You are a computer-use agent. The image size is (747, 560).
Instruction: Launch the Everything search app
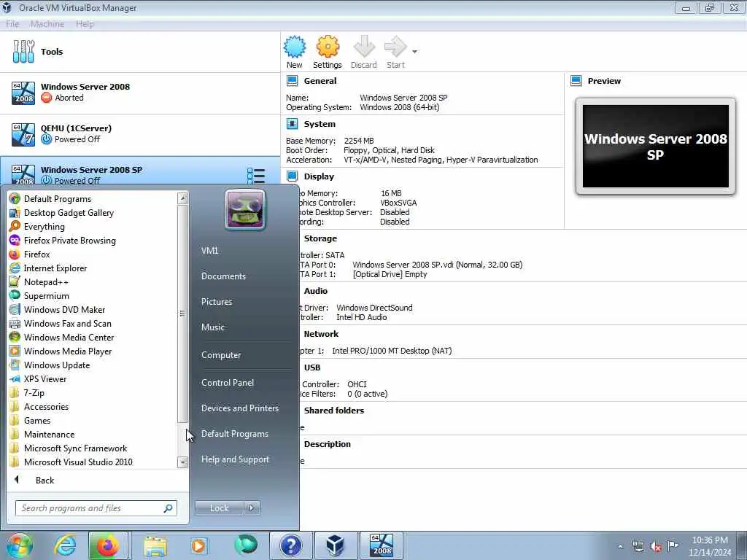(x=93, y=226)
